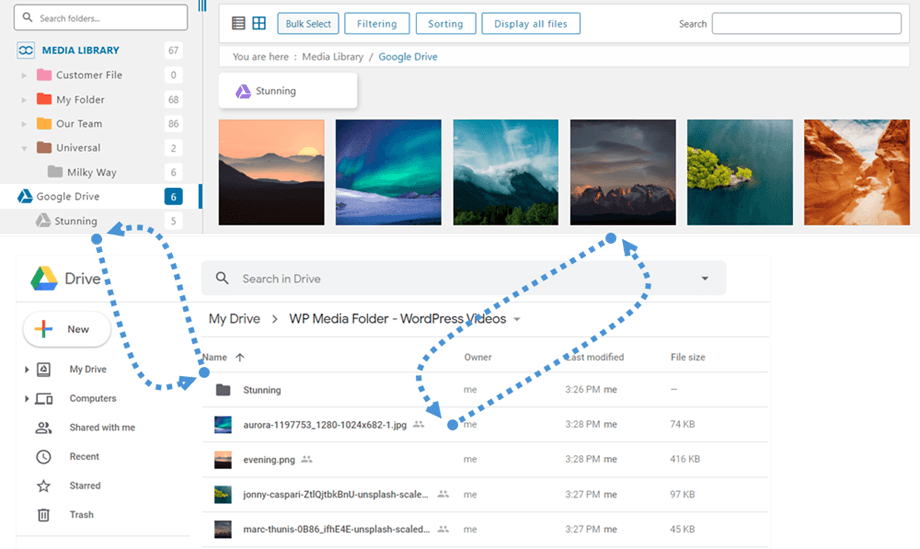Click the Display all files button

pyautogui.click(x=530, y=24)
